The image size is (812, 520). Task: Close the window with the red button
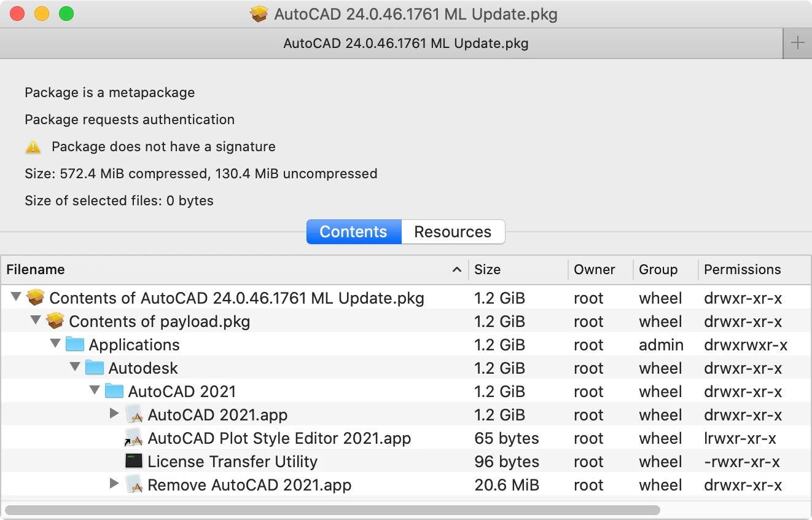tap(17, 14)
